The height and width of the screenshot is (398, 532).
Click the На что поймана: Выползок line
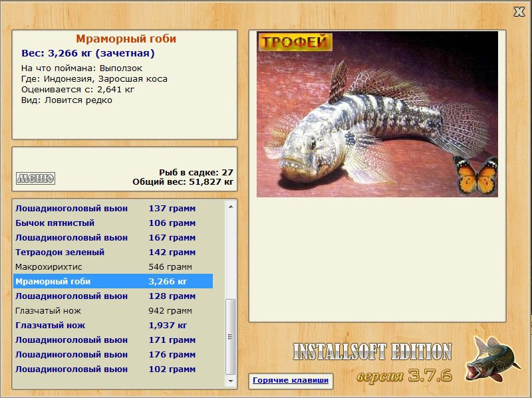pyautogui.click(x=82, y=68)
